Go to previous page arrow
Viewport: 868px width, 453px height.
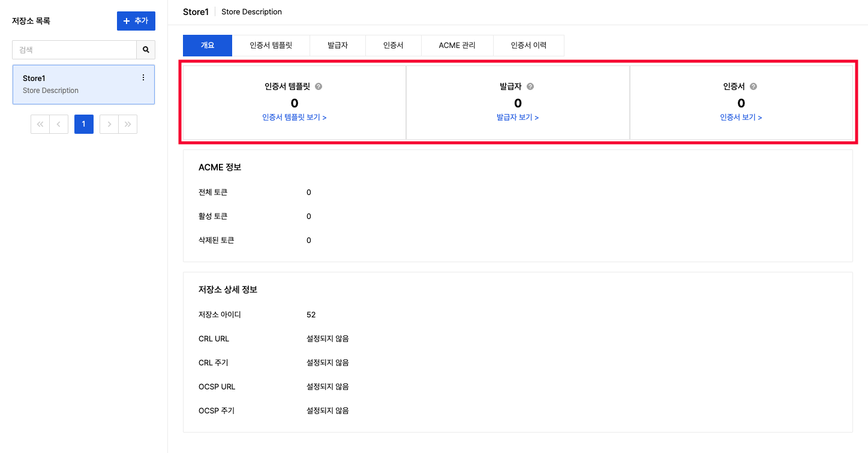click(59, 124)
